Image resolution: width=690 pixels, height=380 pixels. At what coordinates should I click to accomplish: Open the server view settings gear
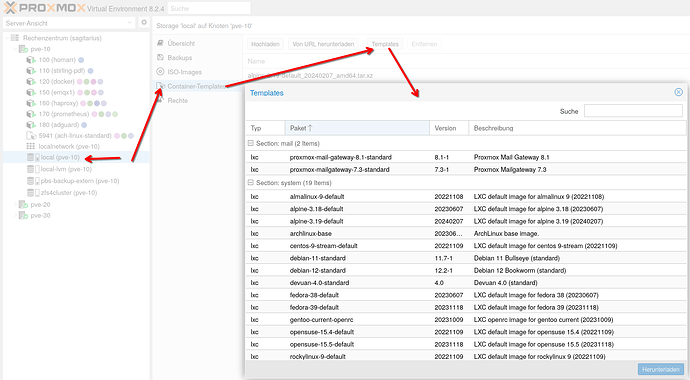click(x=144, y=22)
